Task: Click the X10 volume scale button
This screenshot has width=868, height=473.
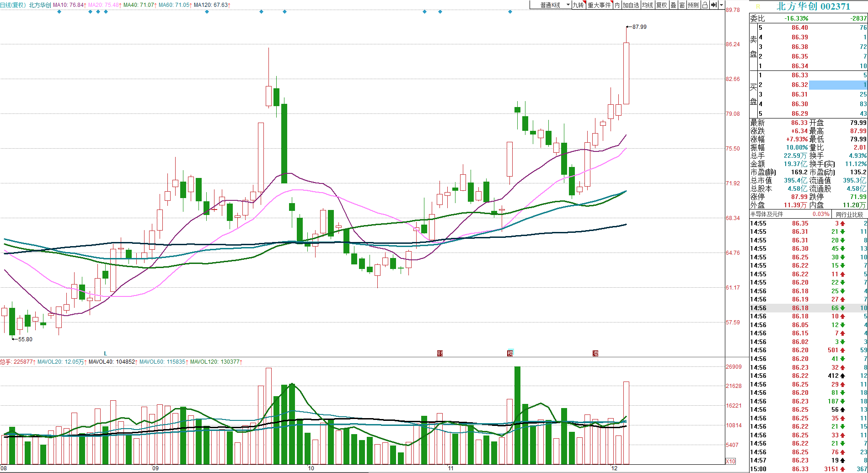Action: click(x=730, y=461)
